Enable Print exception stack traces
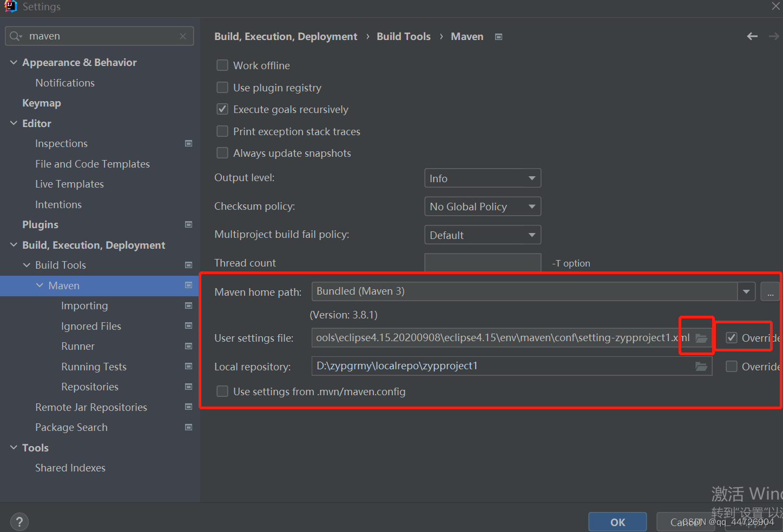The width and height of the screenshot is (783, 532). point(222,131)
